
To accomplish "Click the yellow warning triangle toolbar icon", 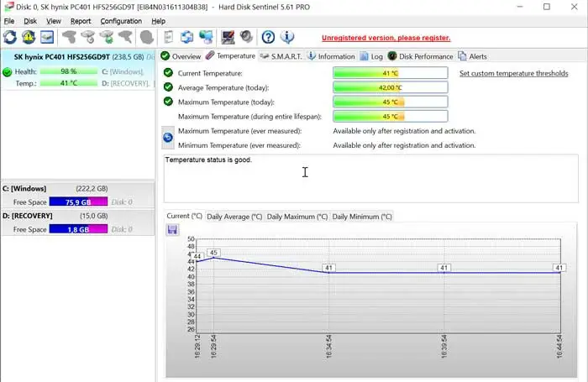I will pos(29,37).
